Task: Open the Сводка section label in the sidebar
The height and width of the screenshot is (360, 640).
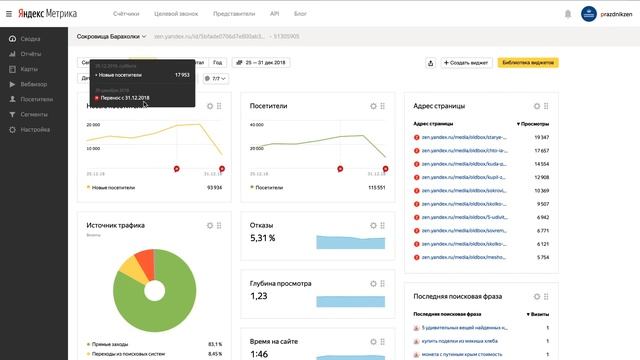Action: 30,39
